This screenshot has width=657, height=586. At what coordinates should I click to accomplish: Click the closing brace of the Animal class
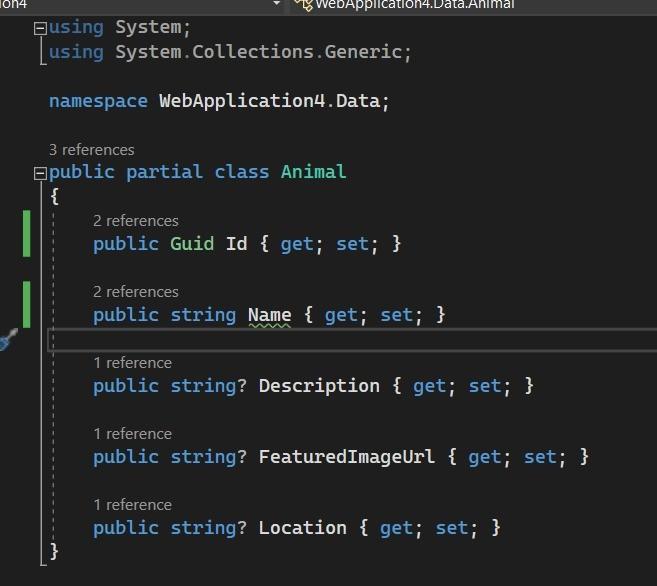(x=54, y=551)
